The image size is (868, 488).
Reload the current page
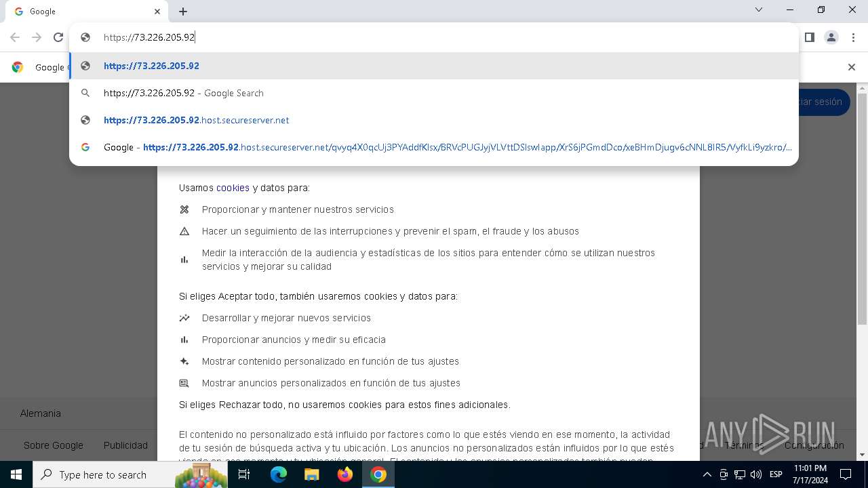[58, 37]
